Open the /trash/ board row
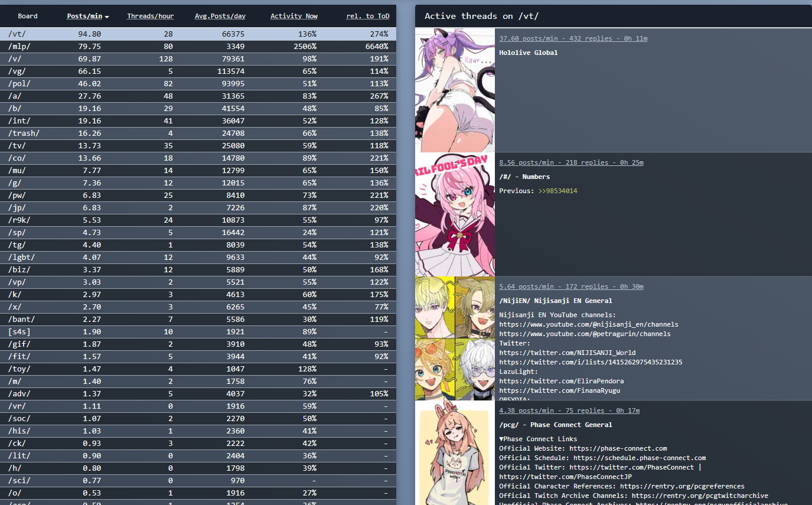The height and width of the screenshot is (505, 812). point(198,133)
